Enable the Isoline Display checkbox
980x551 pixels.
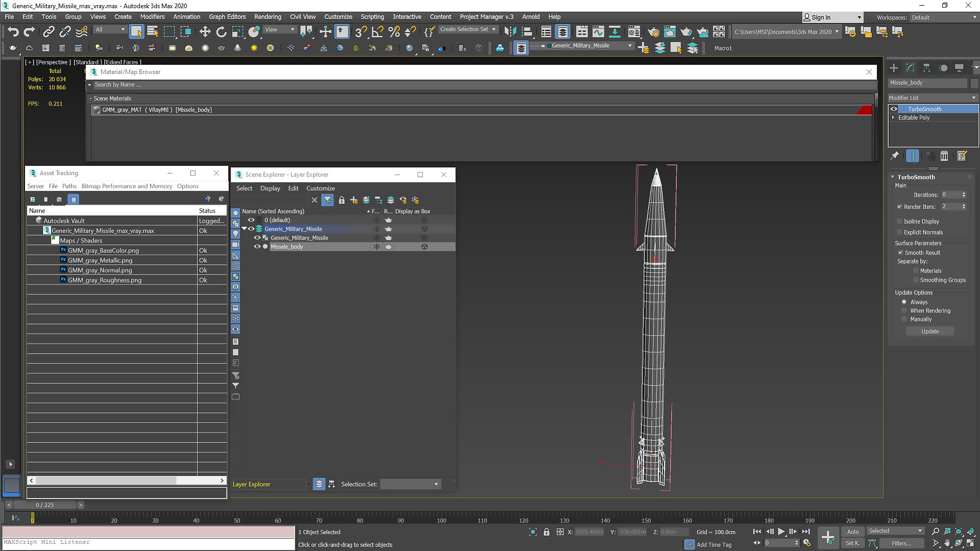900,221
